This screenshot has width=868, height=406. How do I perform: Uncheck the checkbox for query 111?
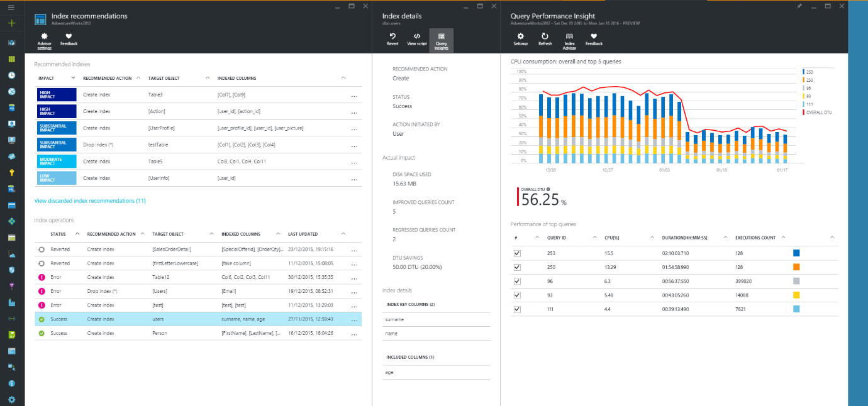tap(517, 309)
